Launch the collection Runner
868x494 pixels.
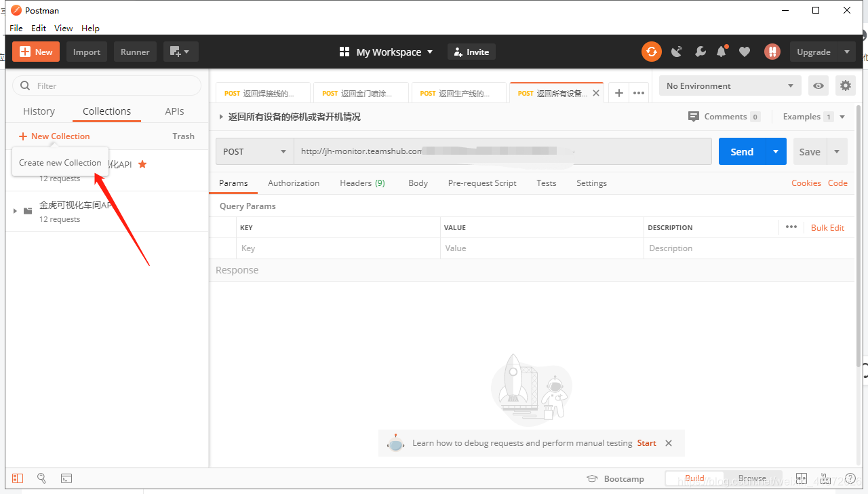point(135,52)
